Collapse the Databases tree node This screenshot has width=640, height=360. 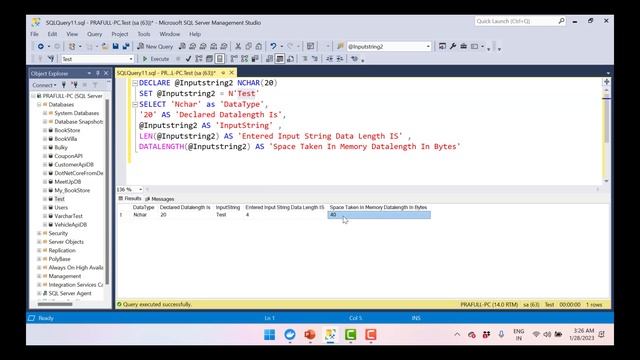(39, 104)
